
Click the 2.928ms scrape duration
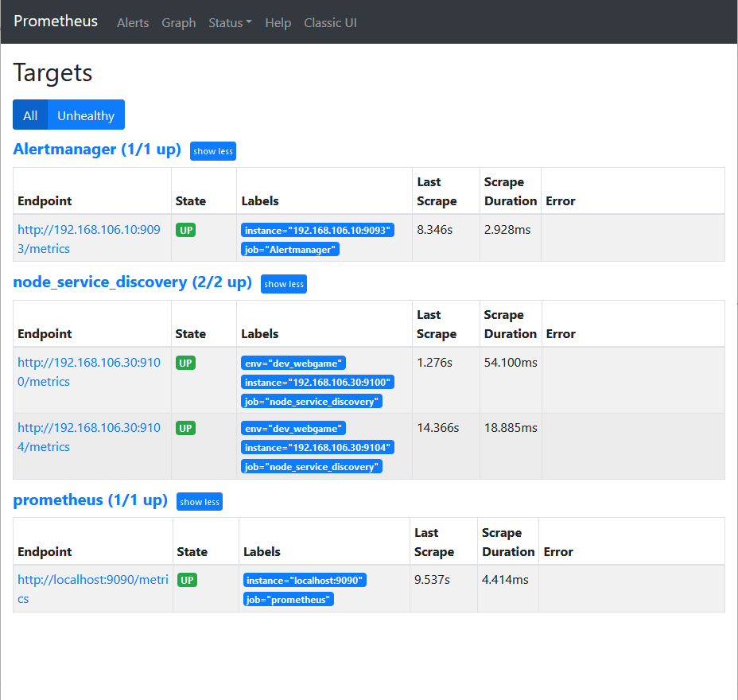[x=507, y=230]
